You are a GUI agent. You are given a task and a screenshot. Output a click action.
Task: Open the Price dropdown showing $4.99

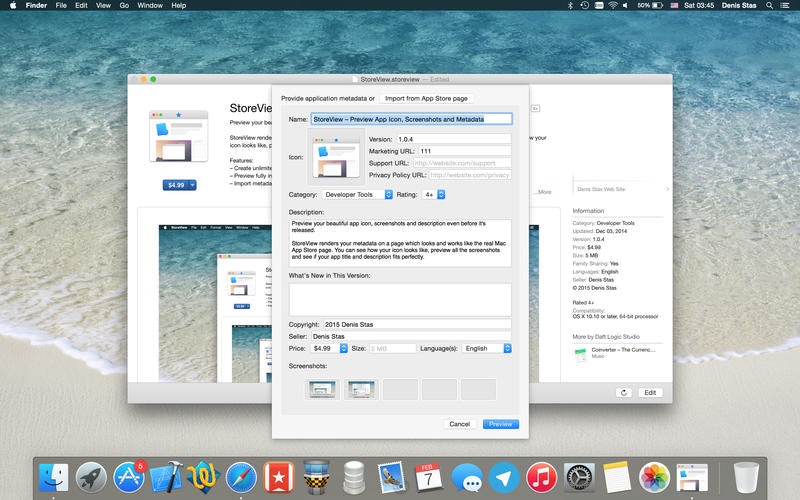click(x=328, y=348)
